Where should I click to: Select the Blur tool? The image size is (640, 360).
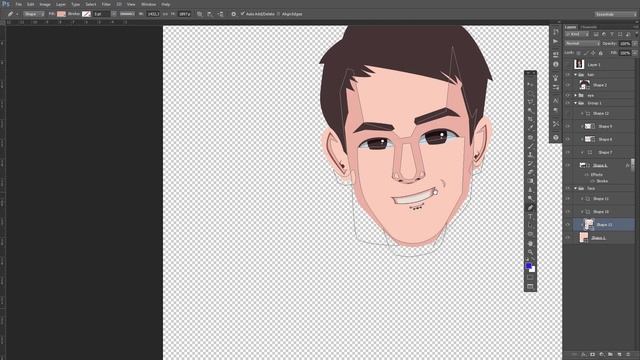coord(530,190)
